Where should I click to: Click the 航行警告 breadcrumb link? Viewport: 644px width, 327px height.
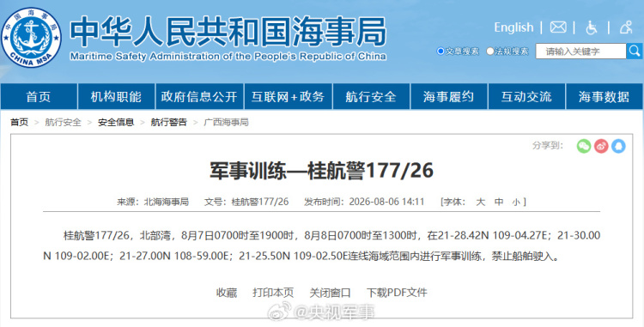169,122
